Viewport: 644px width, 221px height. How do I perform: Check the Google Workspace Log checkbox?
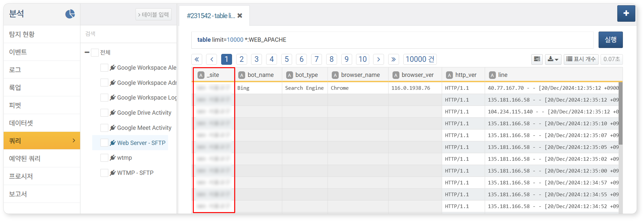click(x=104, y=98)
